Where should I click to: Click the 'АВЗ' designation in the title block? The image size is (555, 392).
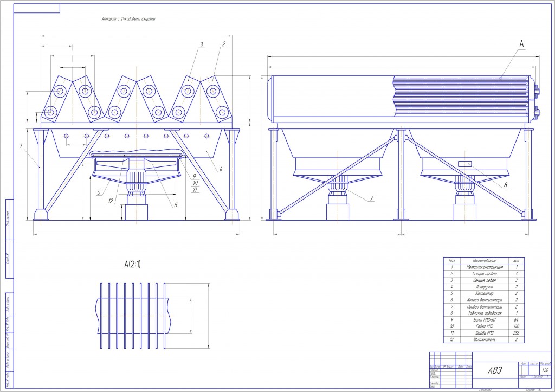pyautogui.click(x=495, y=370)
